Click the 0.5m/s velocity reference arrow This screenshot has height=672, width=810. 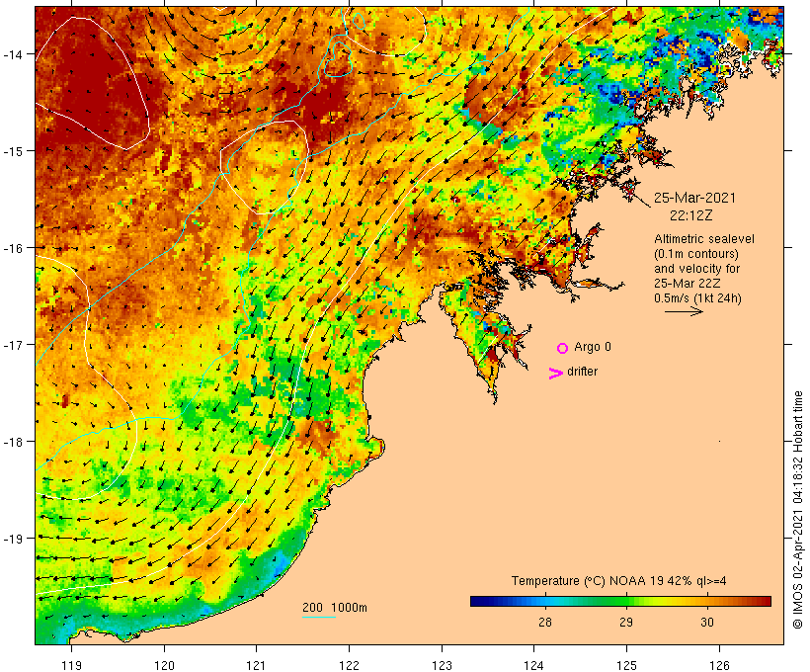[x=684, y=311]
